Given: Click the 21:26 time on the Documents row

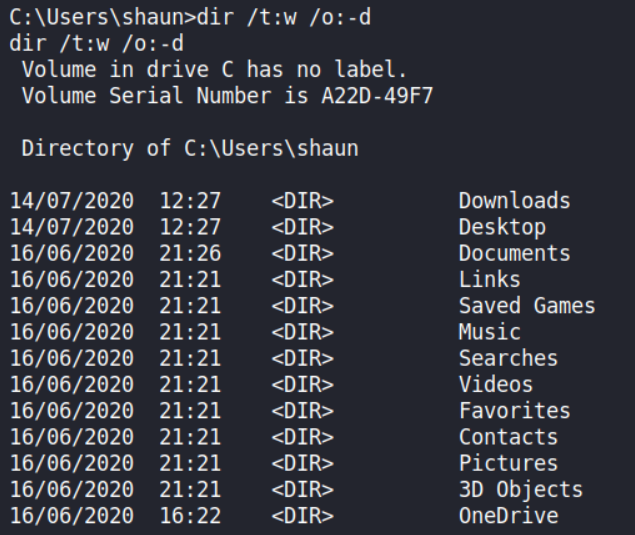Looking at the screenshot, I should pos(190,253).
